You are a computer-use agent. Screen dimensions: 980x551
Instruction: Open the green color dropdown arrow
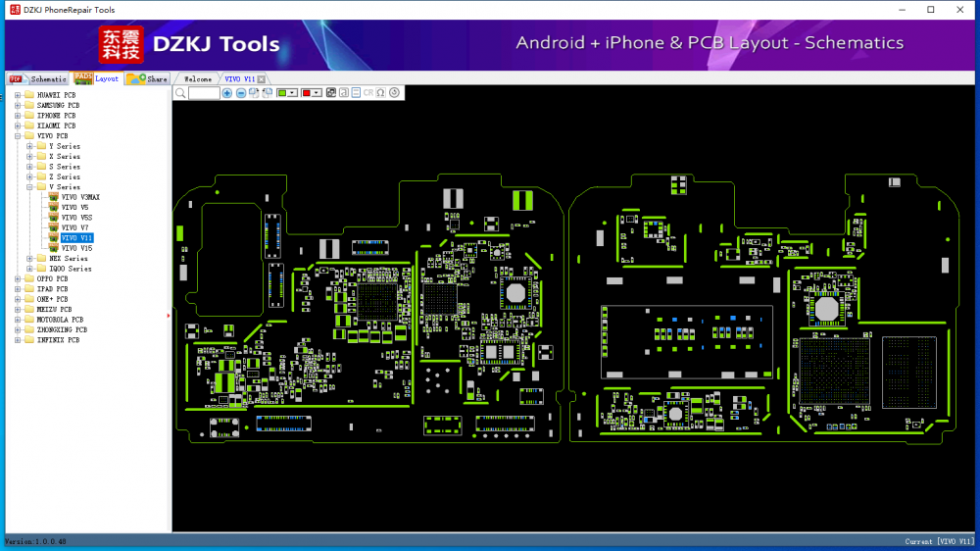tap(292, 93)
